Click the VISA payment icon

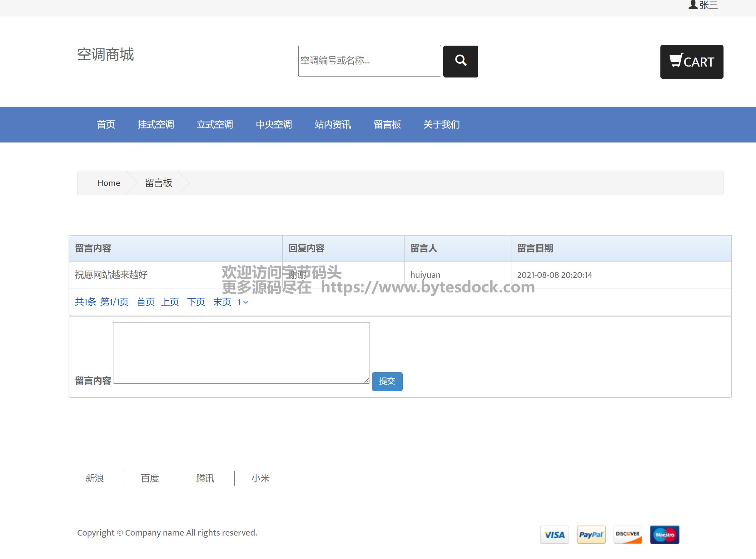(554, 534)
